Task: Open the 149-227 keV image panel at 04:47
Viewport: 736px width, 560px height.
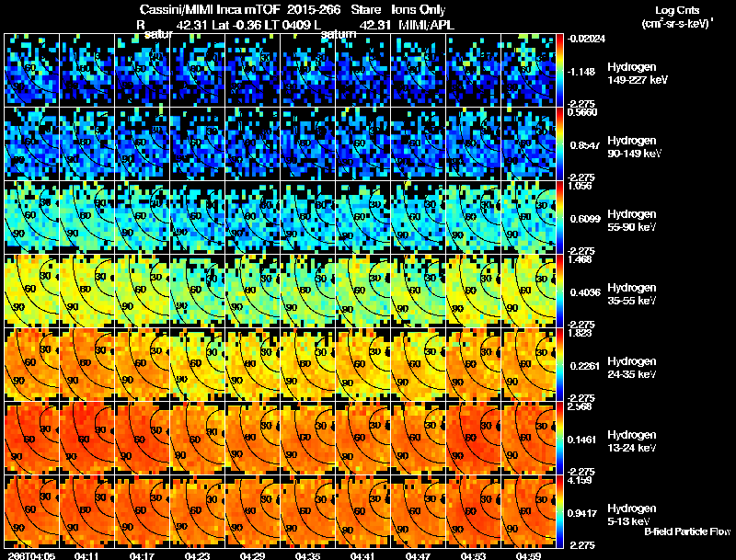Action: pyautogui.click(x=419, y=71)
